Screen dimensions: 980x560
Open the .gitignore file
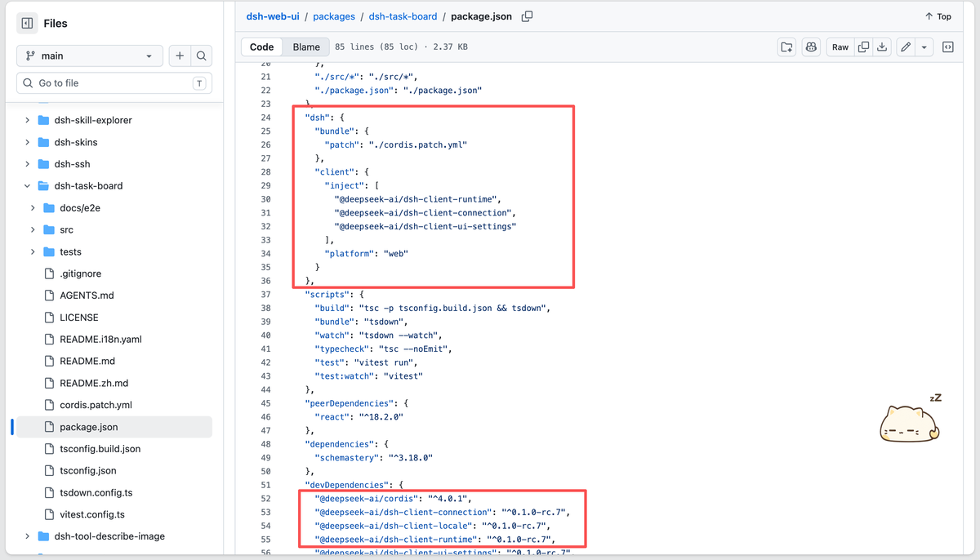80,273
